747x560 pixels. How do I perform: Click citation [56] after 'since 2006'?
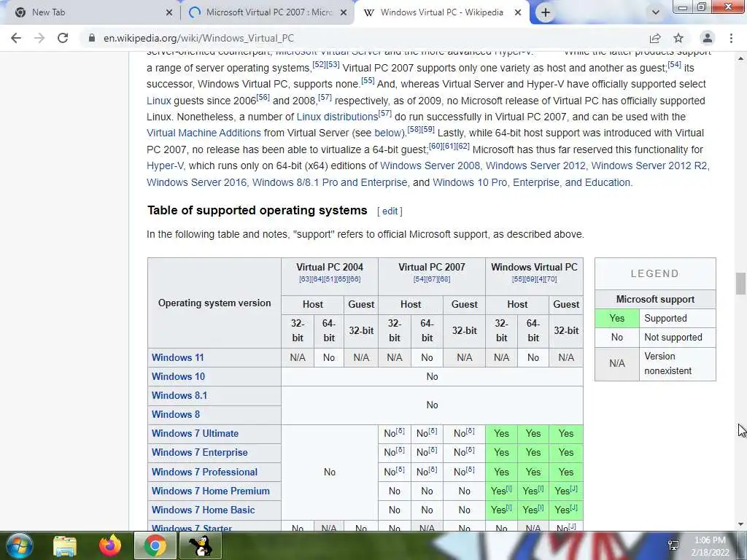coord(263,97)
